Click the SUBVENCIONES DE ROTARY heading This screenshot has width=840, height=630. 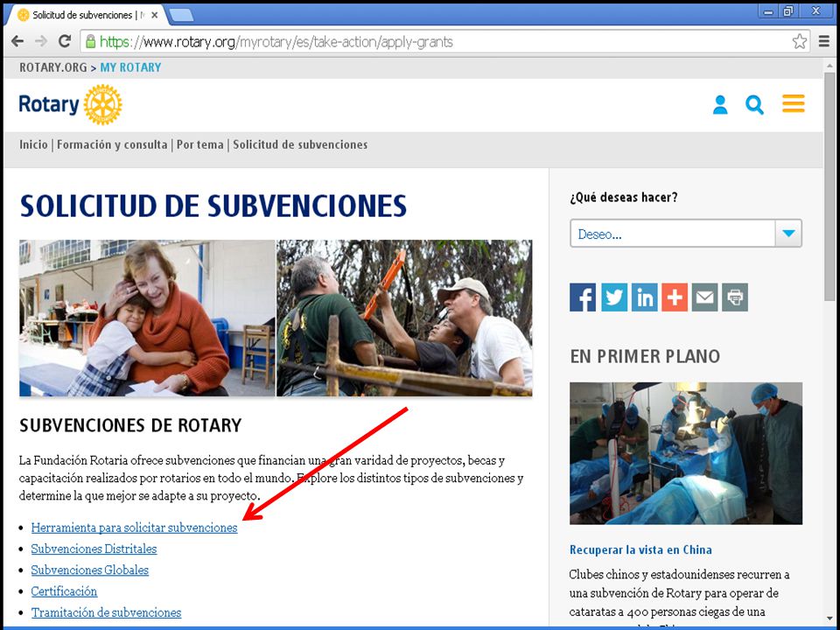click(x=130, y=425)
